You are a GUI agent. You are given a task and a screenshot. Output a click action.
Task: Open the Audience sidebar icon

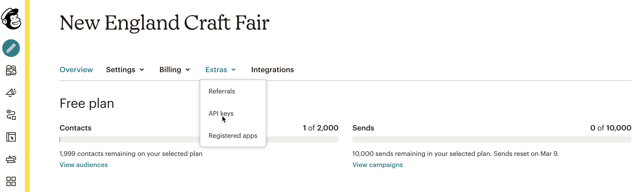(11, 70)
